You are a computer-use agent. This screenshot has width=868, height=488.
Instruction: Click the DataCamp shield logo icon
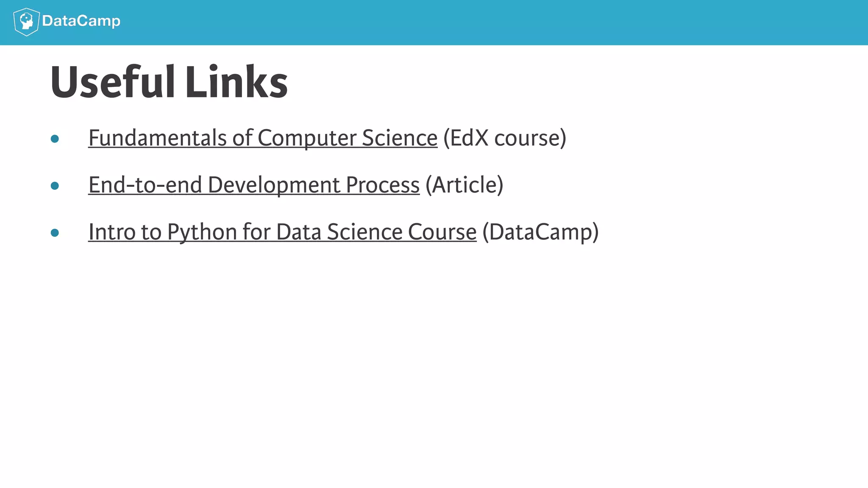click(x=26, y=22)
